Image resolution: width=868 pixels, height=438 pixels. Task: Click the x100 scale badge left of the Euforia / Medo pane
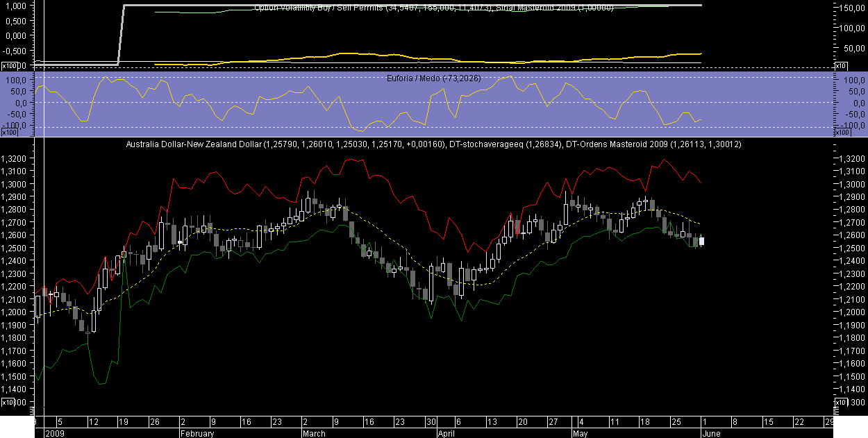coord(10,132)
